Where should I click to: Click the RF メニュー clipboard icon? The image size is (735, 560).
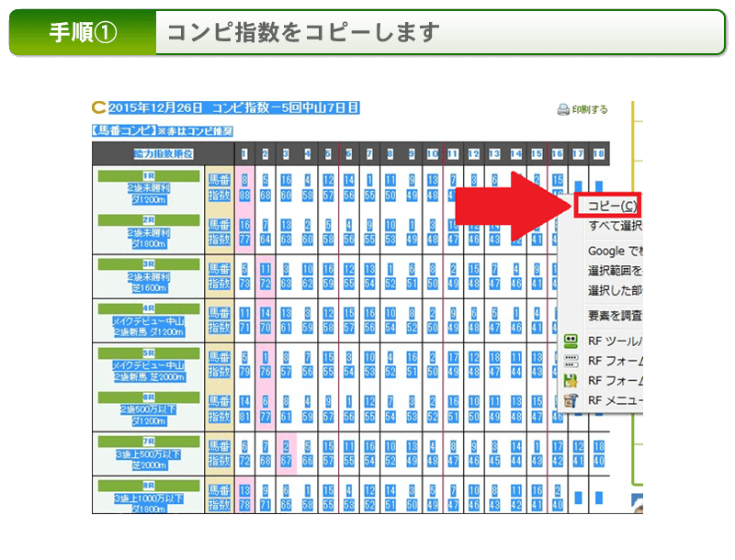click(x=571, y=400)
